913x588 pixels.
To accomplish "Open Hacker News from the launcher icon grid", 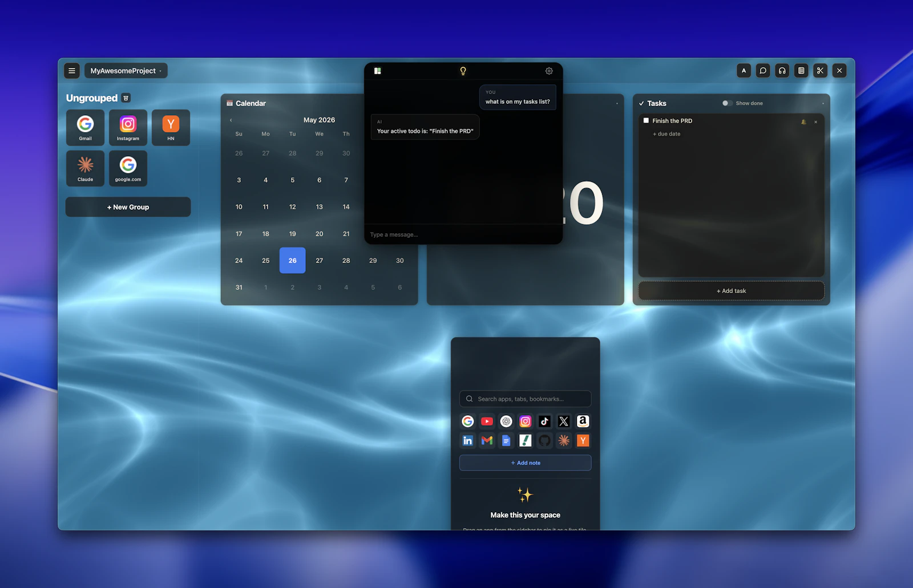I will coord(583,440).
